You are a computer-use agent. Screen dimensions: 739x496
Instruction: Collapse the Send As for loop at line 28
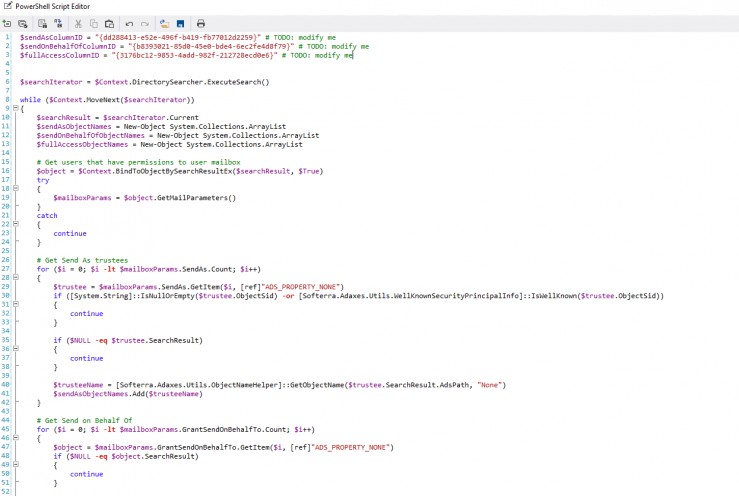(x=16, y=277)
